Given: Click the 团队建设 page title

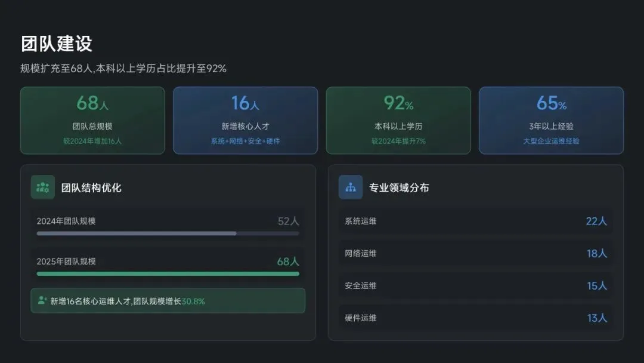Looking at the screenshot, I should (x=57, y=44).
